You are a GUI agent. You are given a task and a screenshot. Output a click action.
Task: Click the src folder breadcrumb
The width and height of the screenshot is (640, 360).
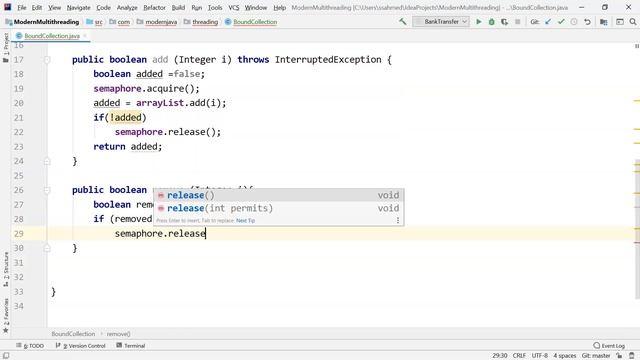coord(95,22)
